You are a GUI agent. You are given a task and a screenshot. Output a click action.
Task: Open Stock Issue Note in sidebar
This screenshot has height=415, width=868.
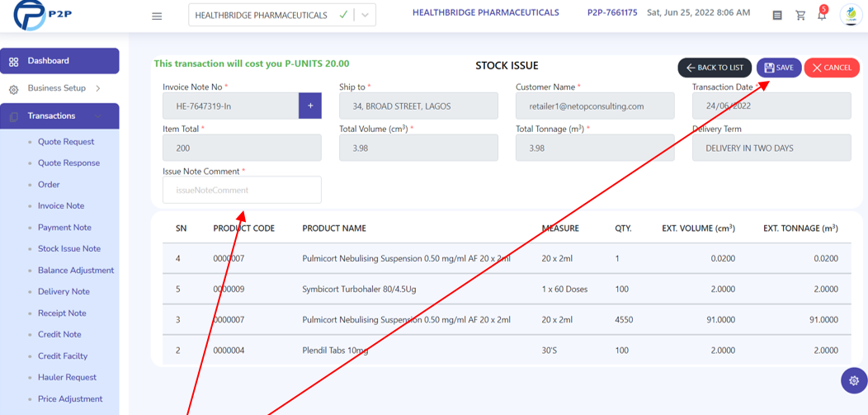click(69, 249)
